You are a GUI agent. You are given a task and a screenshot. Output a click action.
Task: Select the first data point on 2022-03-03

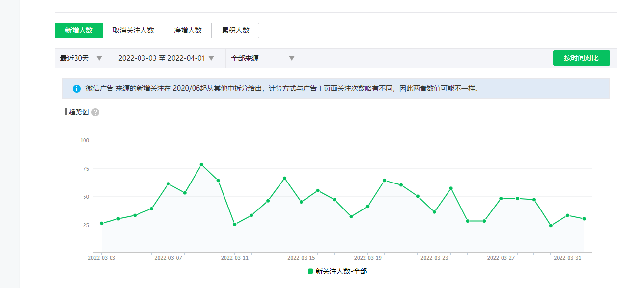[102, 223]
